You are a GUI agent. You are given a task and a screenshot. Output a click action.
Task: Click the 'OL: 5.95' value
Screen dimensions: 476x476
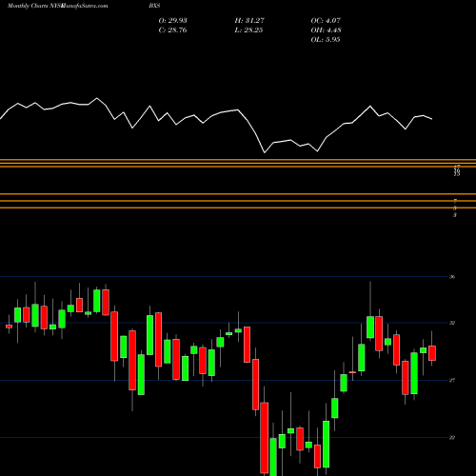[x=326, y=40]
